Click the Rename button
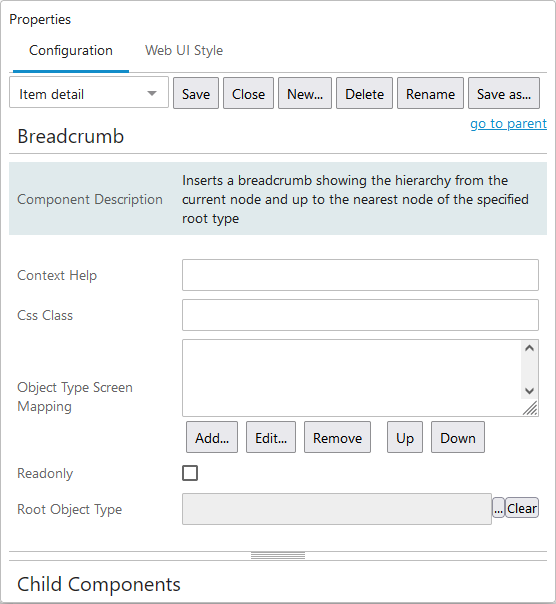This screenshot has width=556, height=604. [430, 93]
